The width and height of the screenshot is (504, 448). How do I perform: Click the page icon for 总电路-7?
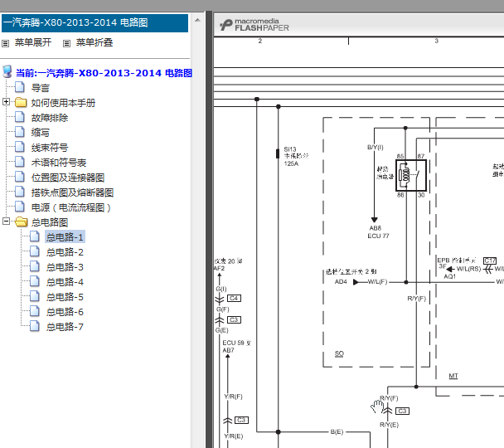point(35,326)
